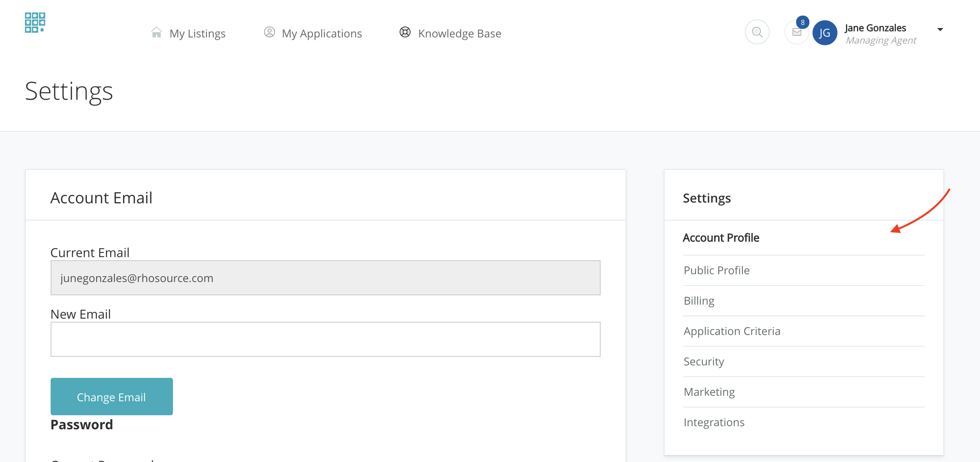980x462 pixels.
Task: Open My Listings from top navigation
Action: coord(197,34)
